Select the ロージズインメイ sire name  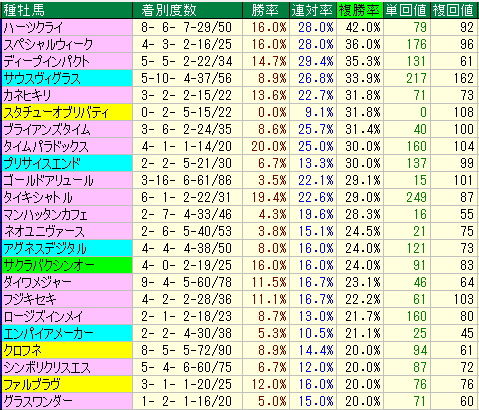point(43,316)
